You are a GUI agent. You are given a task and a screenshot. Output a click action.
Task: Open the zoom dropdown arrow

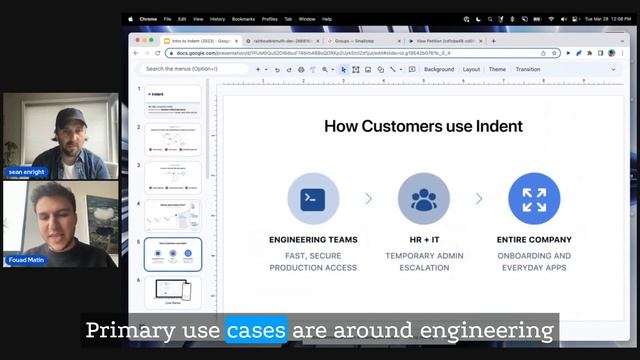(333, 70)
